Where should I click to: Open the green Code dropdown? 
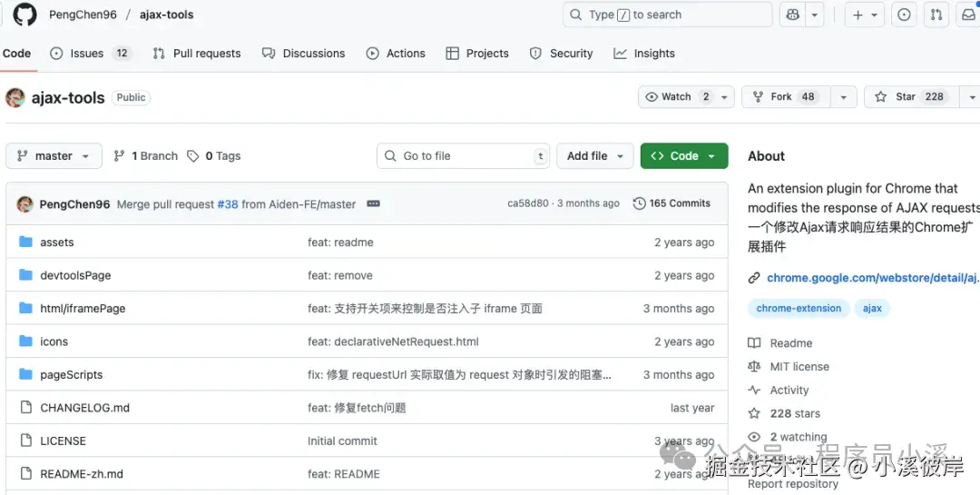pos(684,156)
